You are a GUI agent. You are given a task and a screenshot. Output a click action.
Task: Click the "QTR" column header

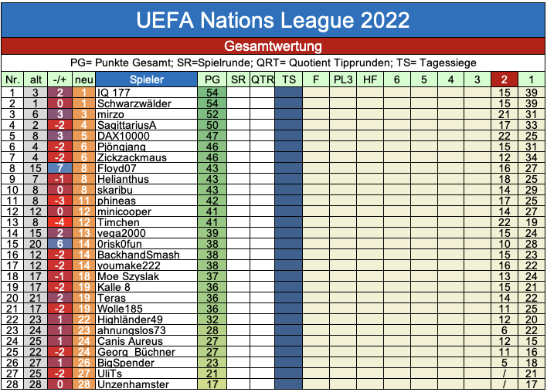[x=263, y=80]
